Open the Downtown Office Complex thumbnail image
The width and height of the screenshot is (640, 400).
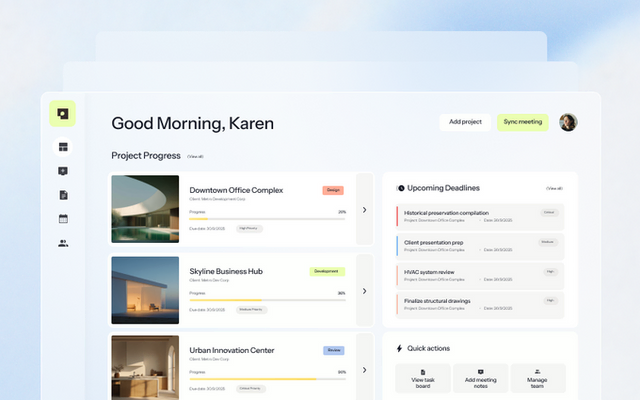point(145,209)
